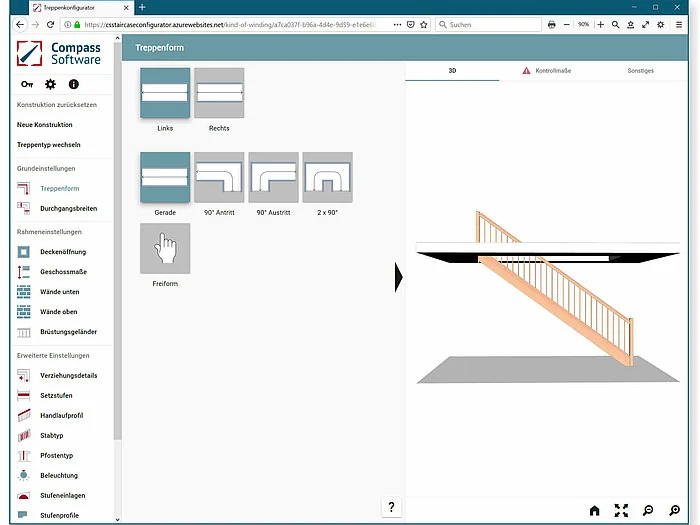
Task: Select the 90° Antritt stair shape
Action: coord(219,177)
